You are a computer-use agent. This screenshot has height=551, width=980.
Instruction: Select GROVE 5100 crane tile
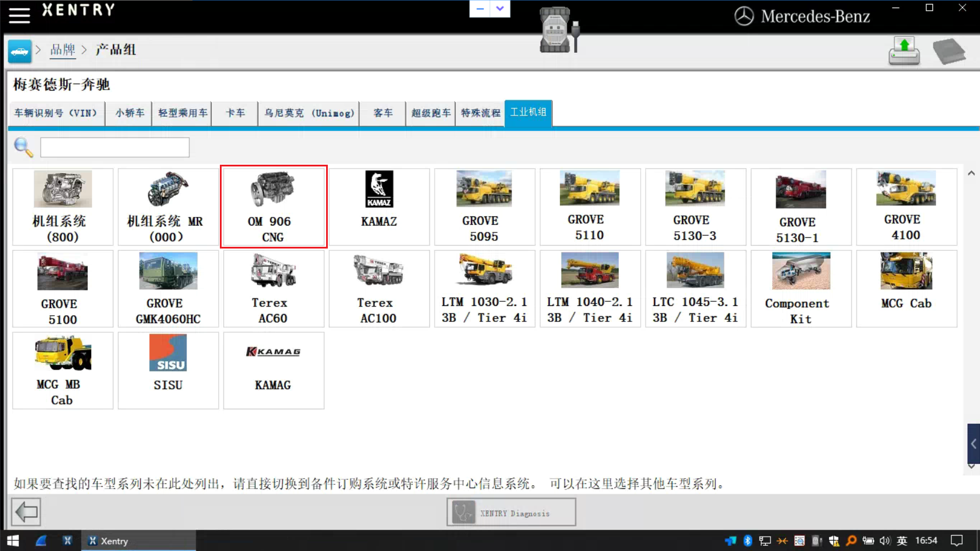(x=63, y=289)
